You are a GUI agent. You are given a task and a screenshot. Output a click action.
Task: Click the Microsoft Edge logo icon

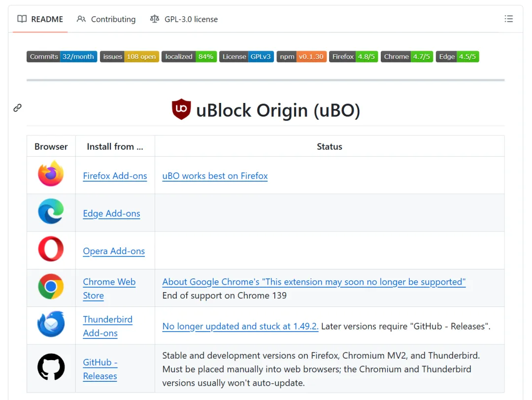(51, 212)
